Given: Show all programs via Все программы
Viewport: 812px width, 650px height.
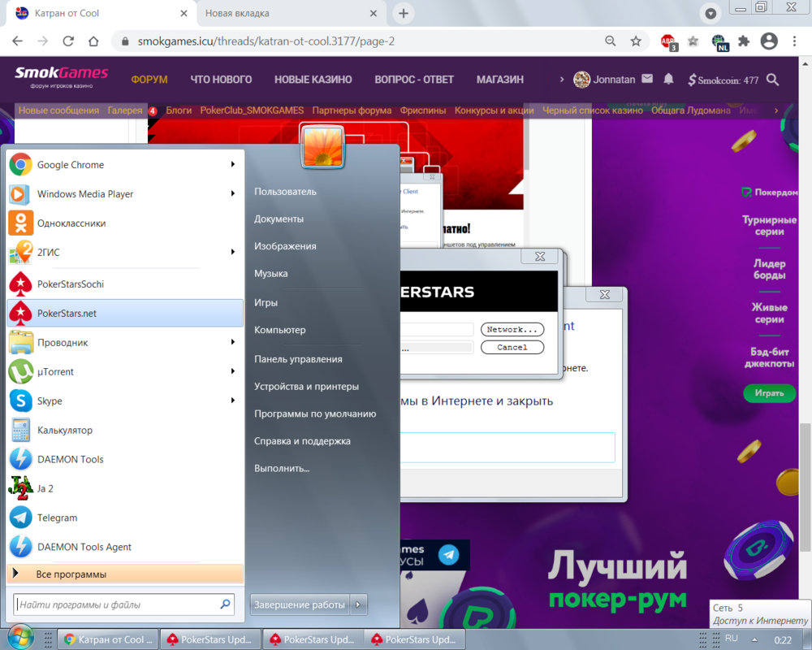Looking at the screenshot, I should click(x=125, y=574).
